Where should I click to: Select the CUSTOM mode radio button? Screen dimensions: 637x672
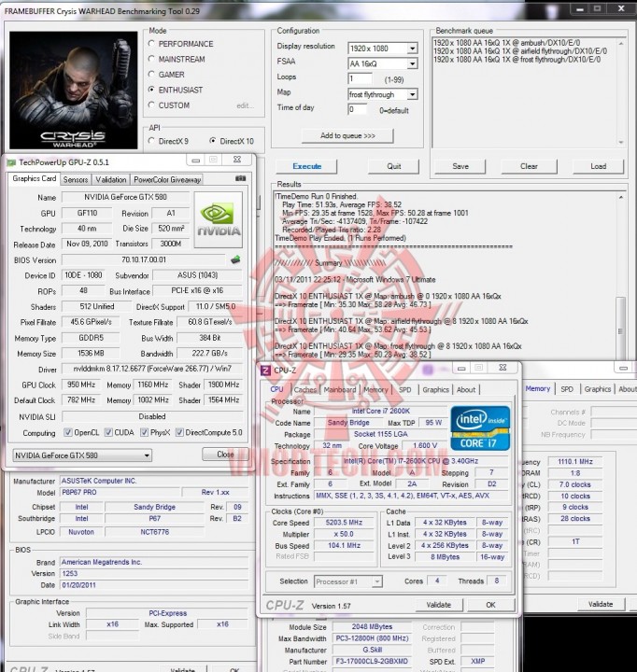pos(151,105)
